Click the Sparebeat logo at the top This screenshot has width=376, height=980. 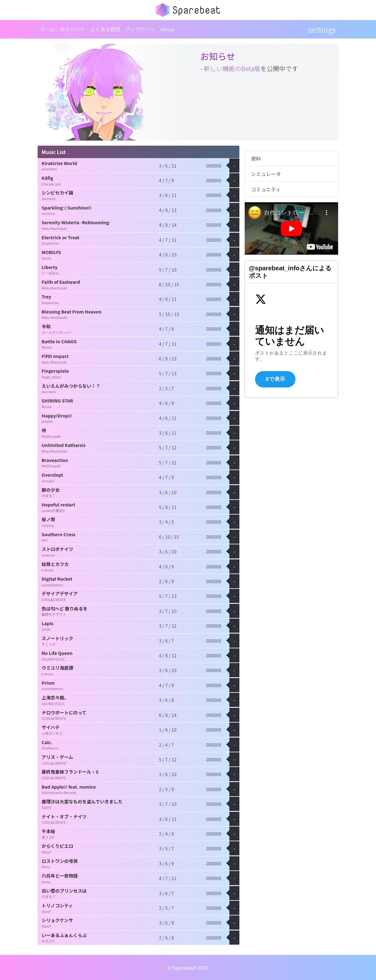click(188, 10)
